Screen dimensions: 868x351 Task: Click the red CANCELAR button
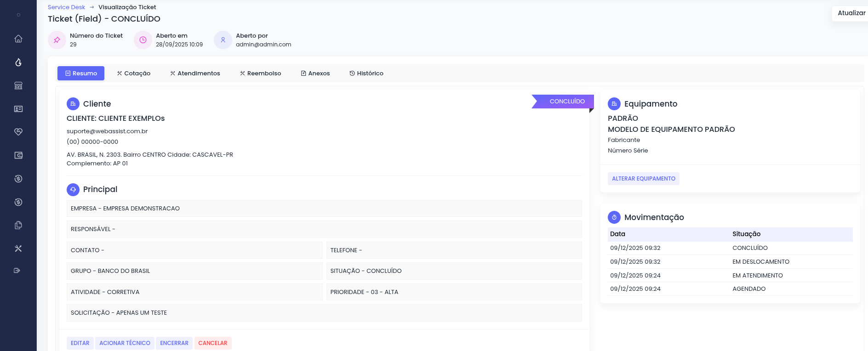[213, 343]
